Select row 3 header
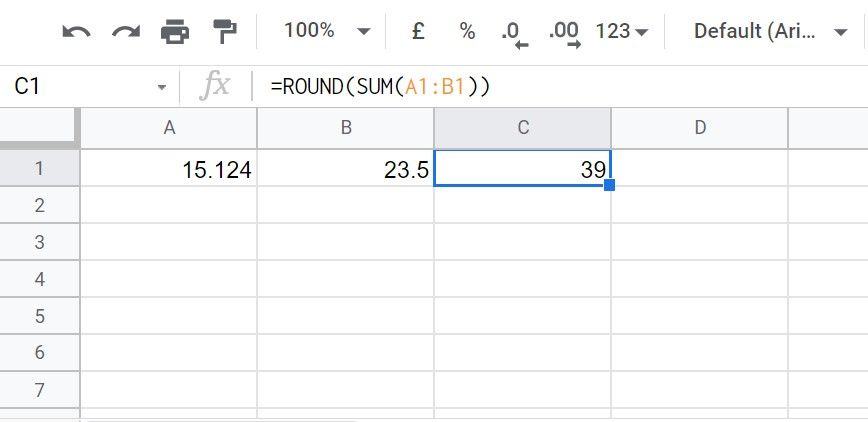 40,242
